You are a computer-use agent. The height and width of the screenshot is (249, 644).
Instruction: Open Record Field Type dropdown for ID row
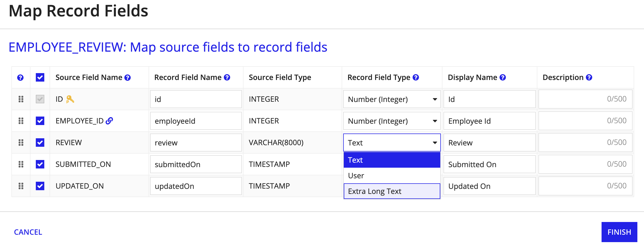392,99
